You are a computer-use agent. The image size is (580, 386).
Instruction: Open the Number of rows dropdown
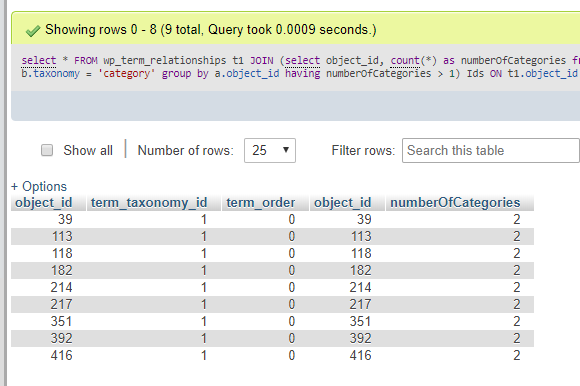tap(270, 150)
